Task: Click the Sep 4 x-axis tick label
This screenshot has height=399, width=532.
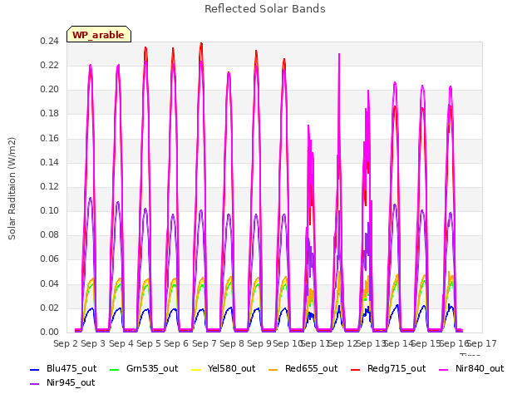Action: coord(121,343)
